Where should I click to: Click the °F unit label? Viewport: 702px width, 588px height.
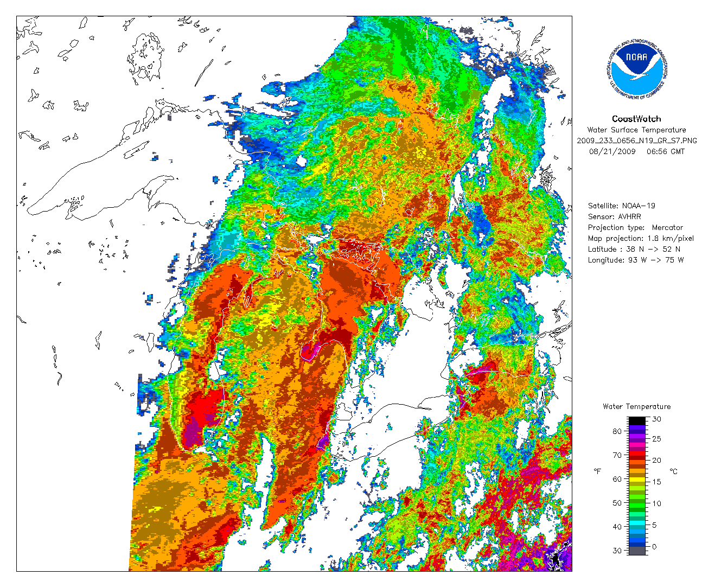click(597, 471)
